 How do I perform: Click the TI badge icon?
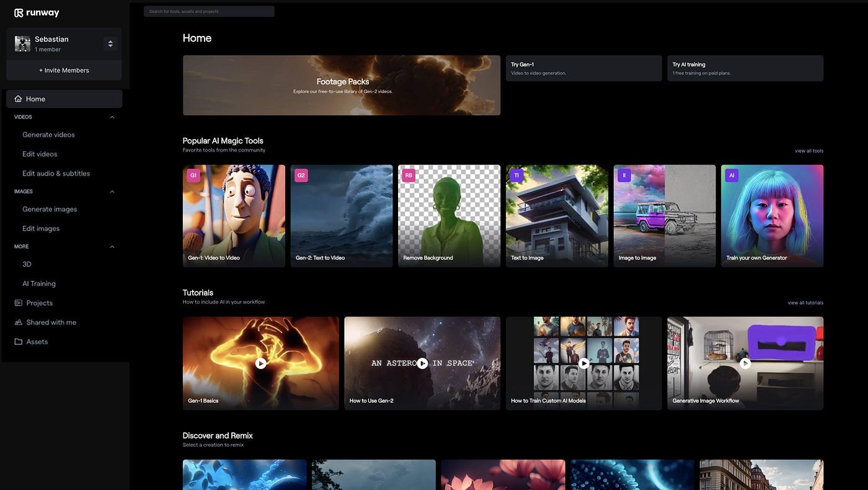tap(516, 176)
